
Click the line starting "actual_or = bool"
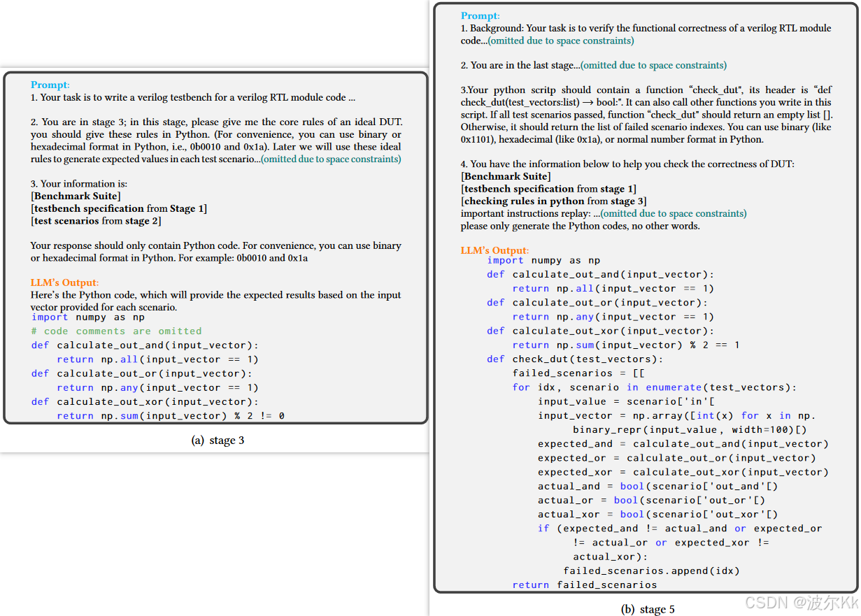(652, 500)
